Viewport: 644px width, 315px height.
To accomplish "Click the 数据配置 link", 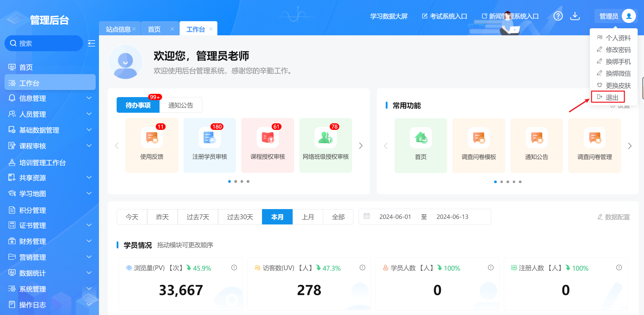I will [x=614, y=217].
